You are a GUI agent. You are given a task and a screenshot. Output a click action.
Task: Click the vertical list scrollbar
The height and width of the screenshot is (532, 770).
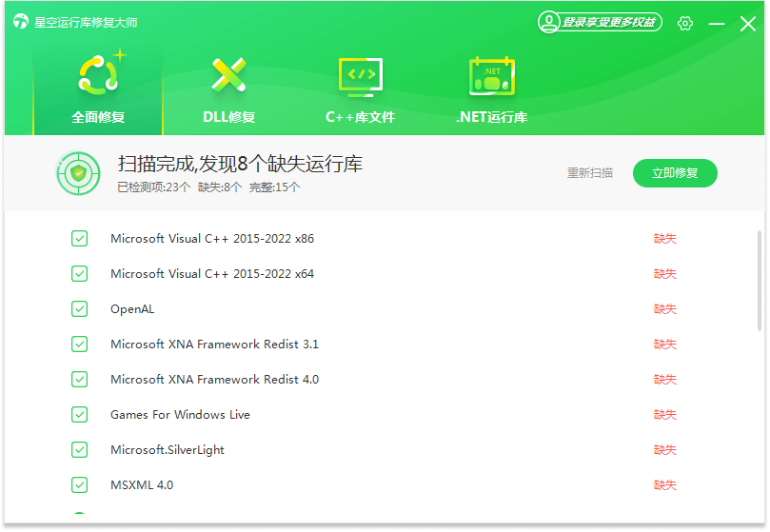pos(759,281)
